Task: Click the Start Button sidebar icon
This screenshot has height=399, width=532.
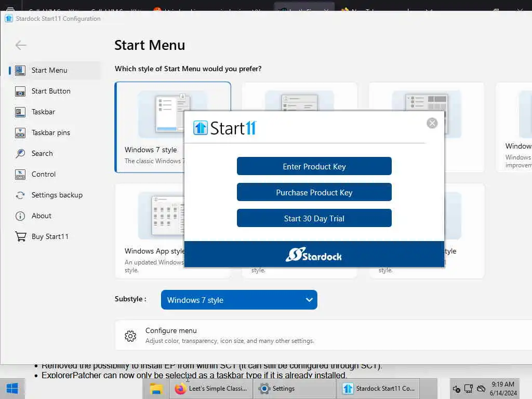Action: tap(20, 91)
